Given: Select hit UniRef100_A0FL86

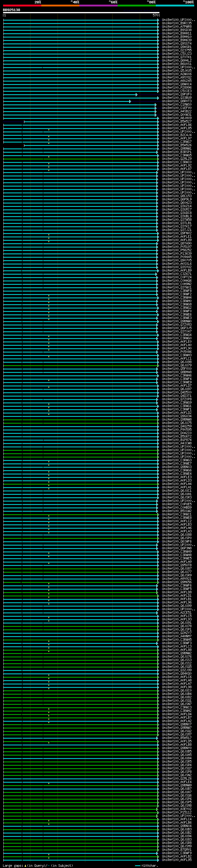Looking at the screenshot, I should 177,125.
